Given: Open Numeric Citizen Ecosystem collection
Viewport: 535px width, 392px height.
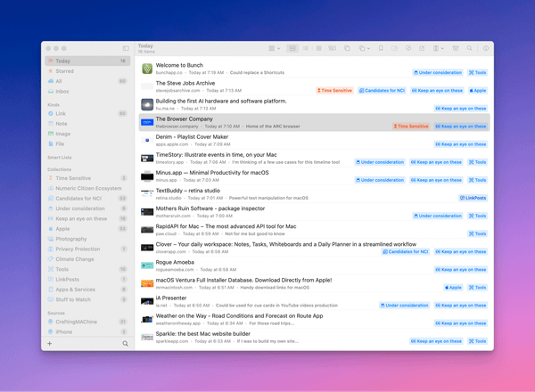Looking at the screenshot, I should (87, 188).
